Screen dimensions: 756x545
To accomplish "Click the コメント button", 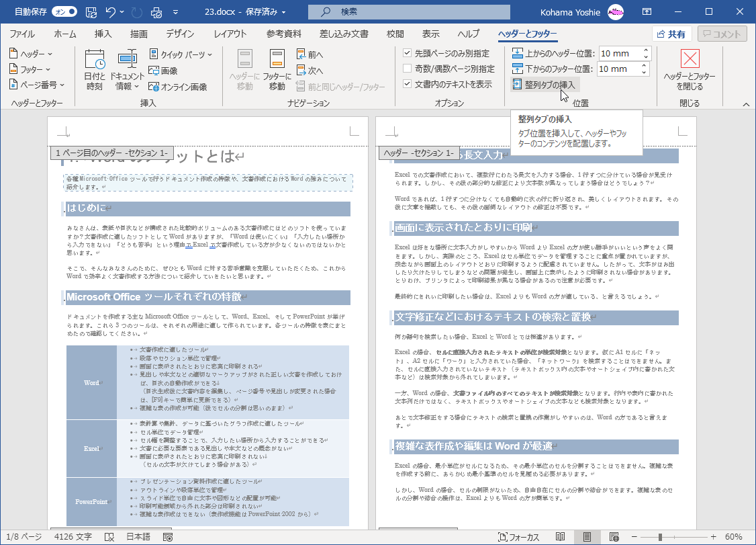I will click(x=722, y=34).
